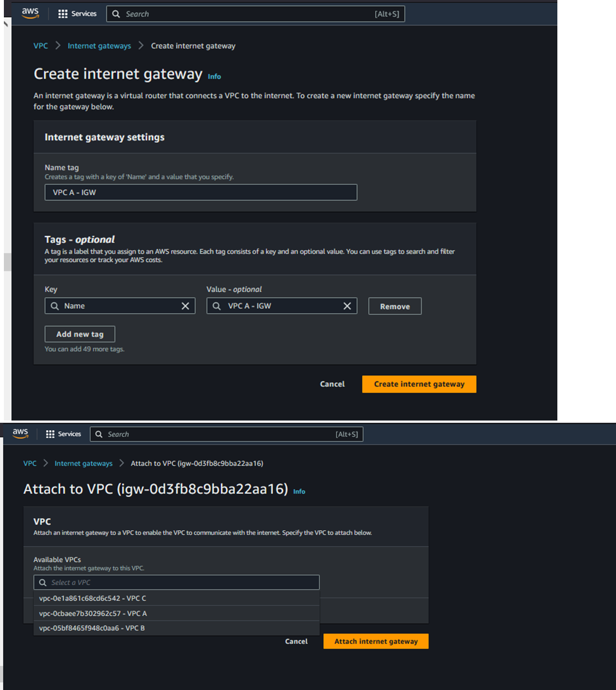The height and width of the screenshot is (690, 616).
Task: Select VPC C from the available VPCs list
Action: point(93,598)
